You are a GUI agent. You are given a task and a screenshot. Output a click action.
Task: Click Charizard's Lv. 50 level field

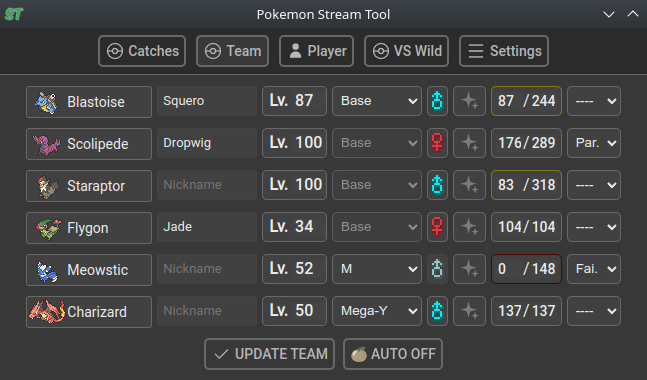tap(294, 311)
